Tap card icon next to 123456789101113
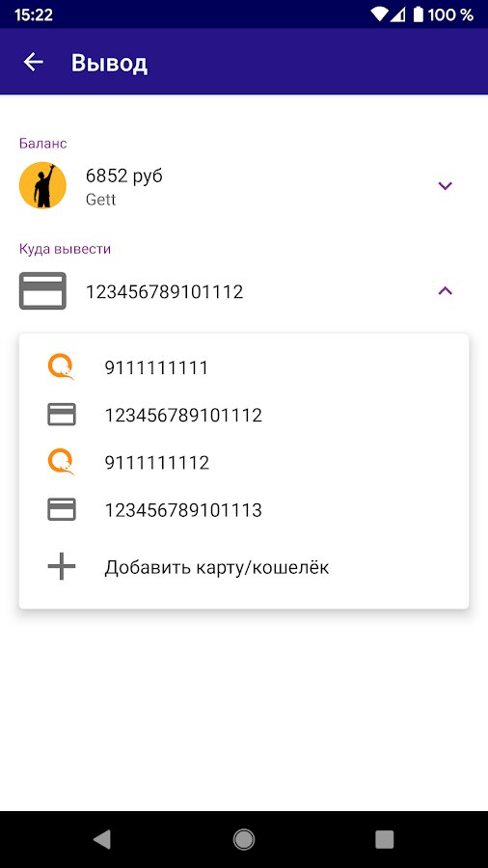This screenshot has width=488, height=868. 62,509
